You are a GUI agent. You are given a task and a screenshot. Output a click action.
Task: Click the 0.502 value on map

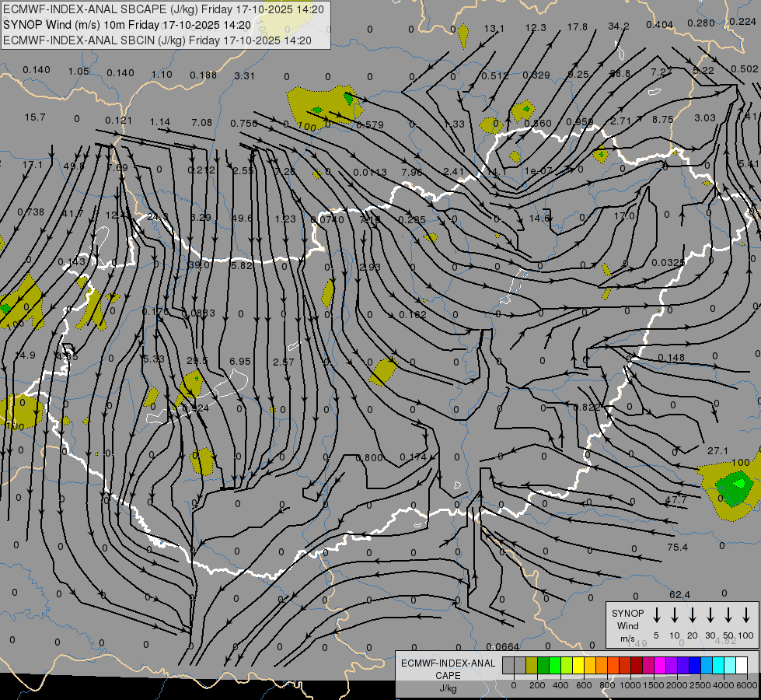pos(744,69)
